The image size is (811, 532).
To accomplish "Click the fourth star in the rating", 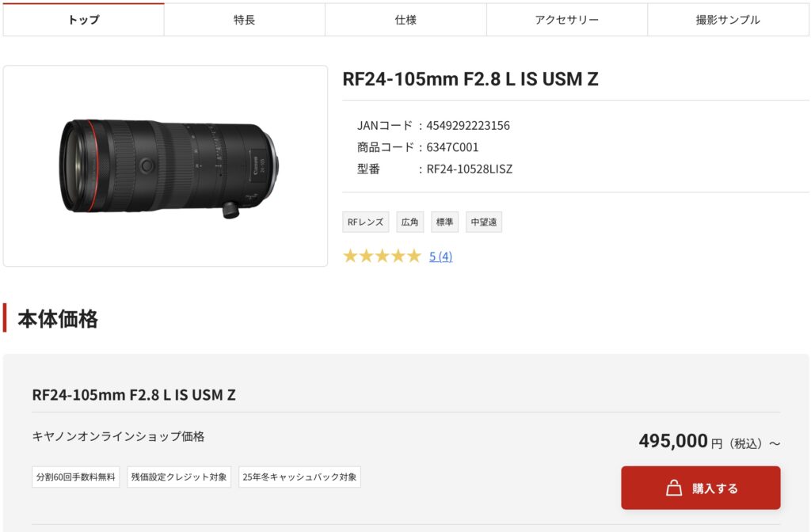I will pos(399,256).
